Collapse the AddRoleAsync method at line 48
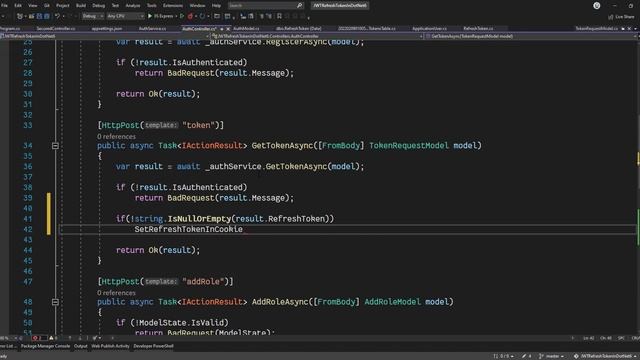The image size is (640, 360). 55,302
